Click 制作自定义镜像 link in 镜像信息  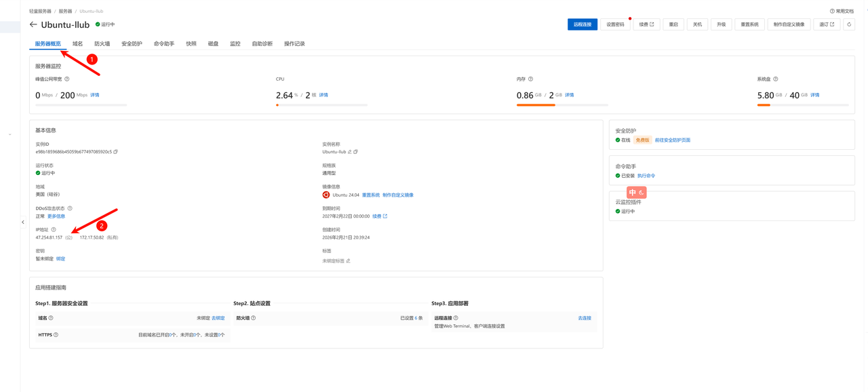398,195
